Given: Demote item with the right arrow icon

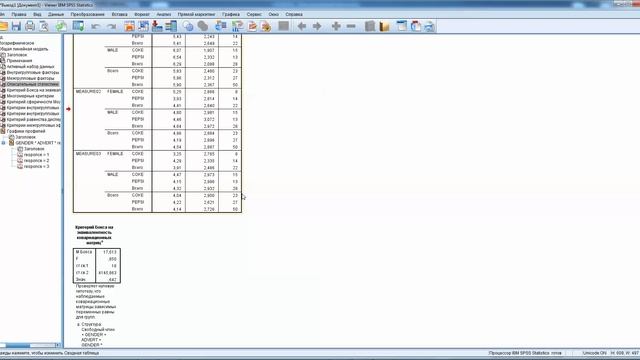Looking at the screenshot, I should pos(317,27).
